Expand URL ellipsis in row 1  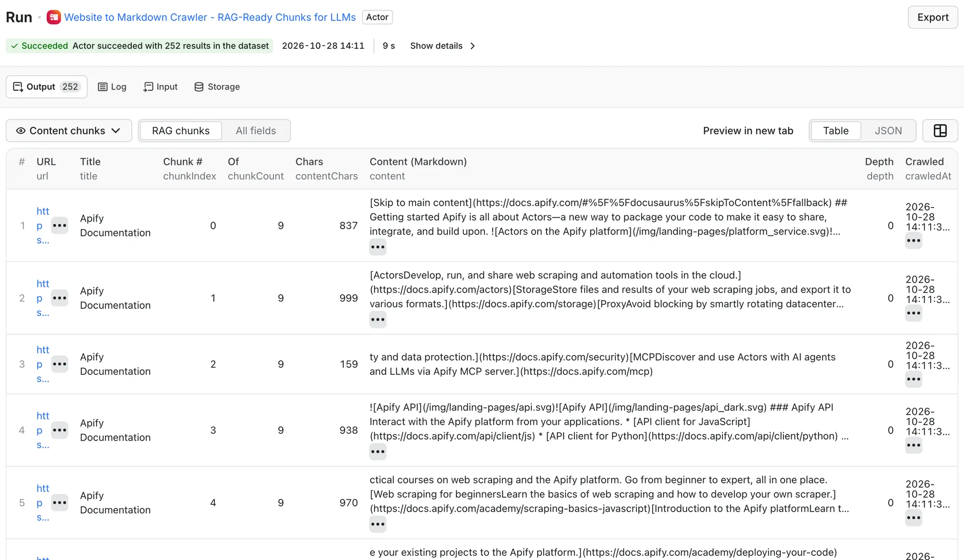(59, 225)
